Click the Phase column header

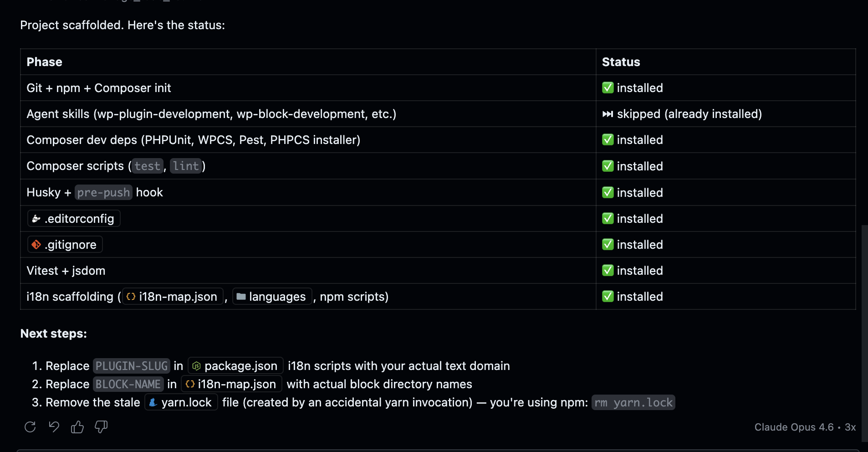(45, 62)
